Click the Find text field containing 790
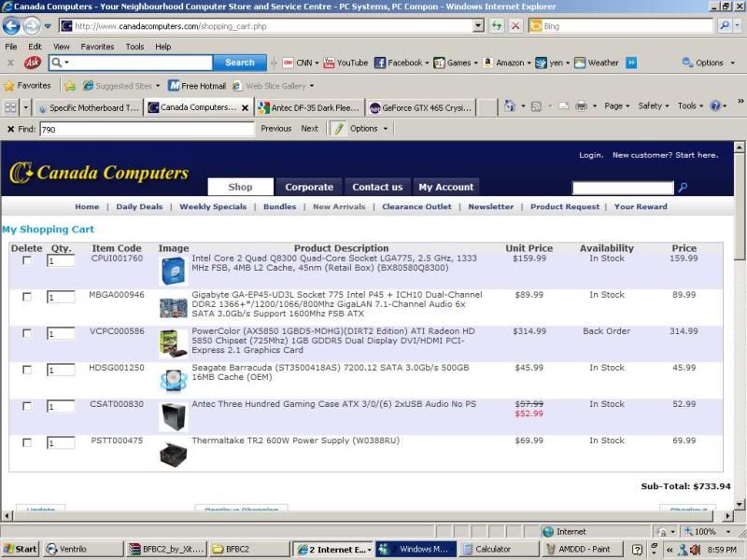 [x=148, y=129]
